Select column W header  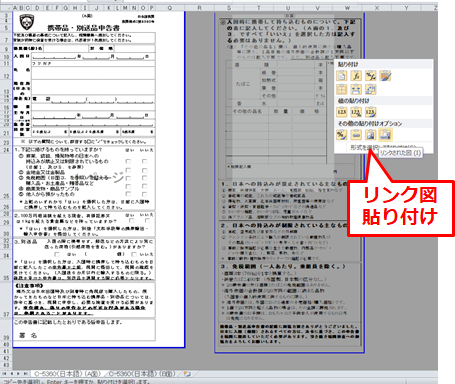point(347,8)
